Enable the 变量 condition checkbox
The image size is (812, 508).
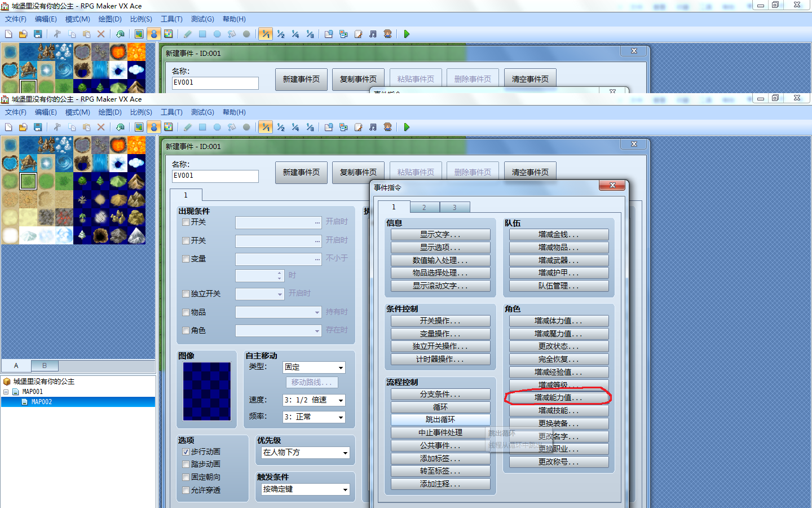[x=186, y=259]
